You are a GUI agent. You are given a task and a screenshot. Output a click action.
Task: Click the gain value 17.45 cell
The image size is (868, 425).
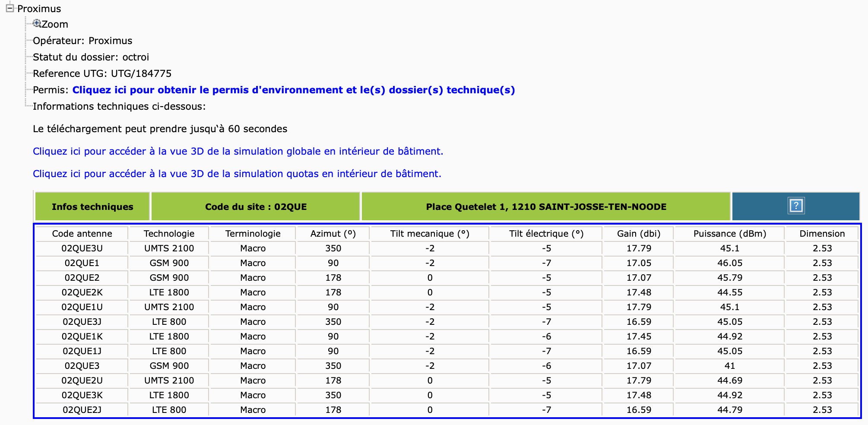pos(639,336)
